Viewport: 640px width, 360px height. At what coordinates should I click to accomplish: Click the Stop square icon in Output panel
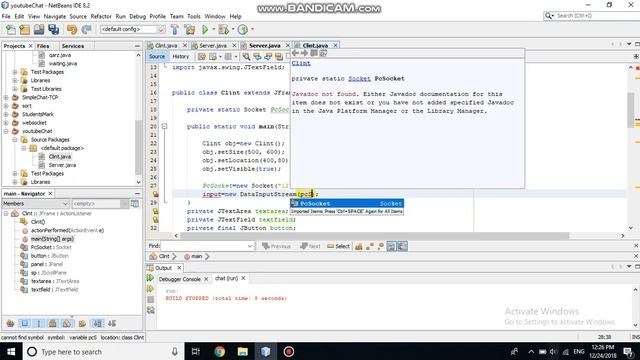point(150,299)
